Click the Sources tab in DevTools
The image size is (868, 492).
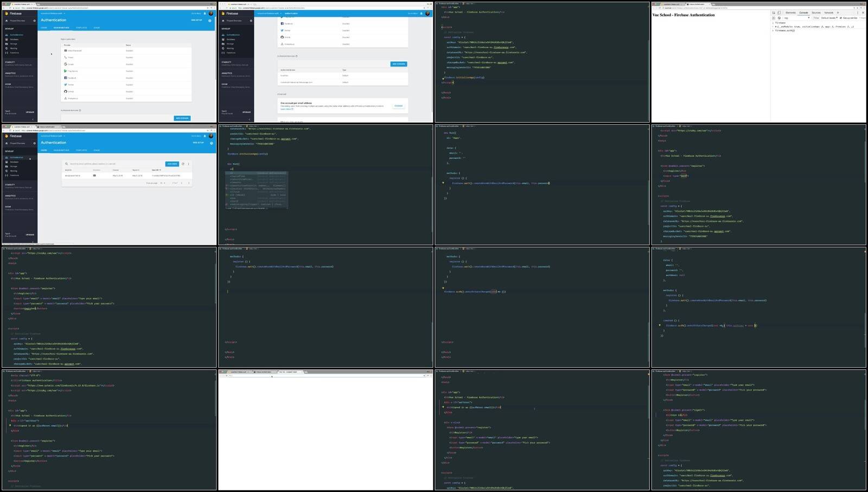[816, 12]
